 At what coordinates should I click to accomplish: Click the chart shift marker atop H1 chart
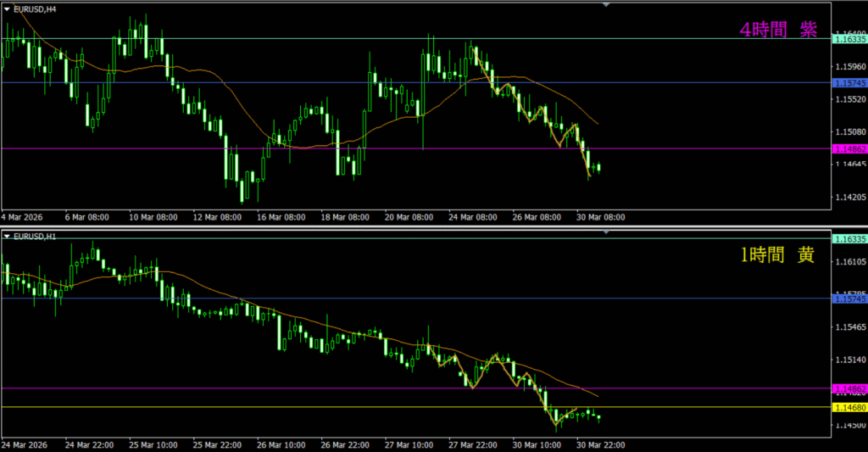coord(606,232)
